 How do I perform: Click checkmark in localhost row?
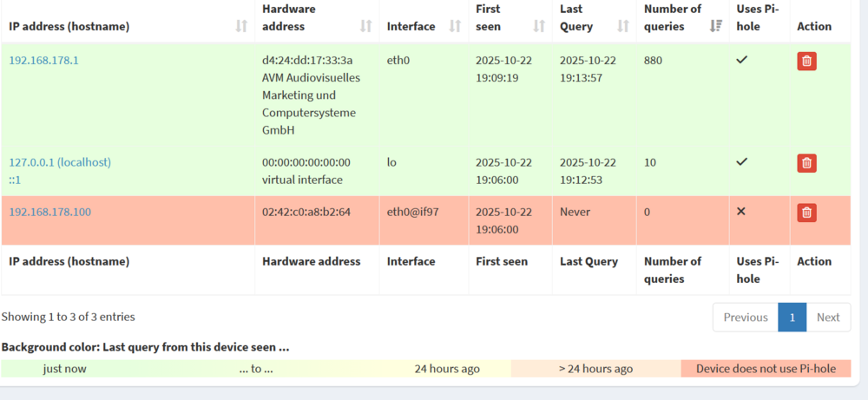[x=742, y=162]
